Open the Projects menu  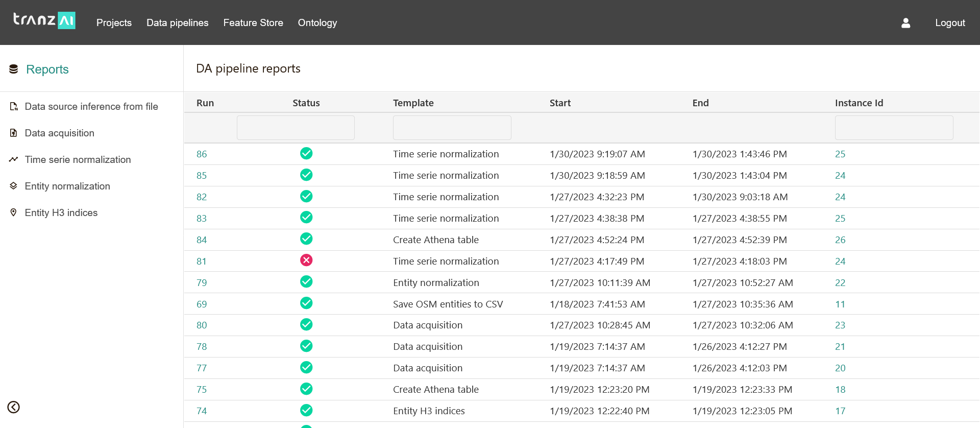pos(114,23)
